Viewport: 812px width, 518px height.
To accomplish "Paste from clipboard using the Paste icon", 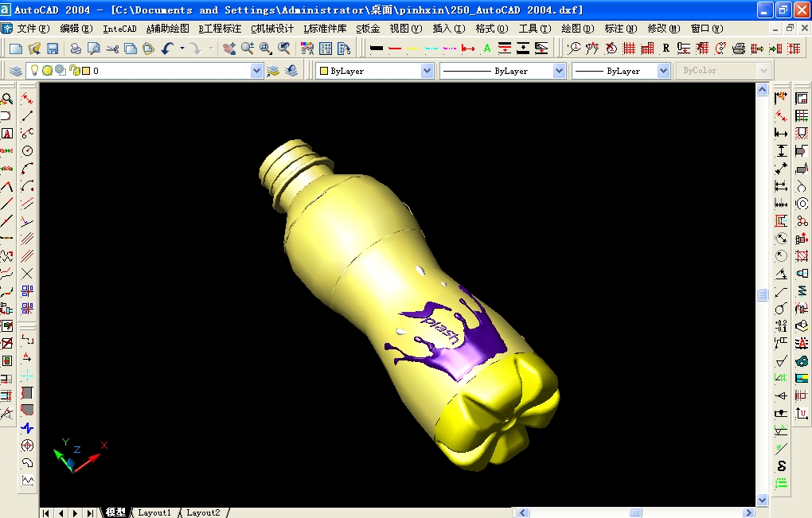I will click(x=149, y=49).
